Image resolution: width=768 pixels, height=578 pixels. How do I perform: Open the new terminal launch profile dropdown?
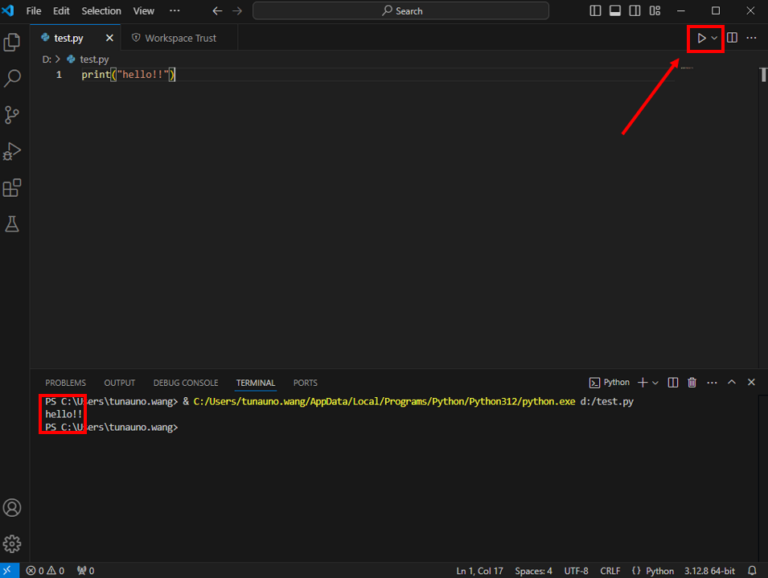tap(656, 383)
